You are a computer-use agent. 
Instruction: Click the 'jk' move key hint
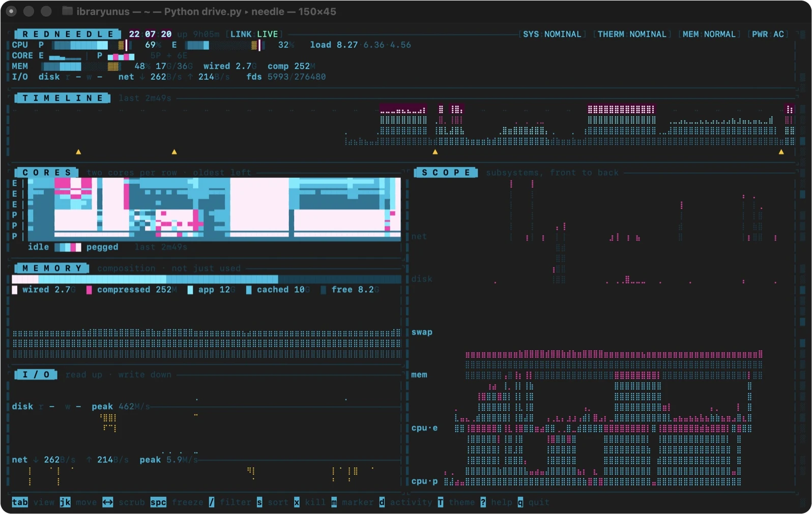65,502
